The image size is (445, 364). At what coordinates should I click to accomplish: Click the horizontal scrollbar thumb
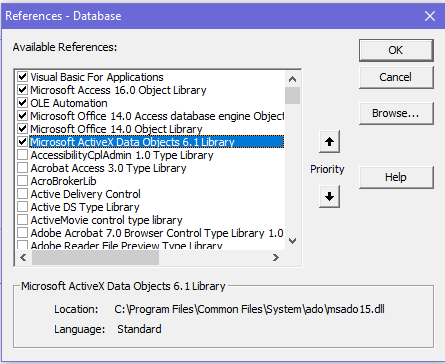coord(95,257)
